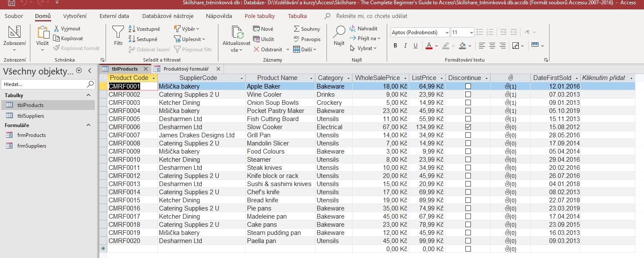
Task: Open Pole tabulky ribbon tab
Action: [260, 16]
